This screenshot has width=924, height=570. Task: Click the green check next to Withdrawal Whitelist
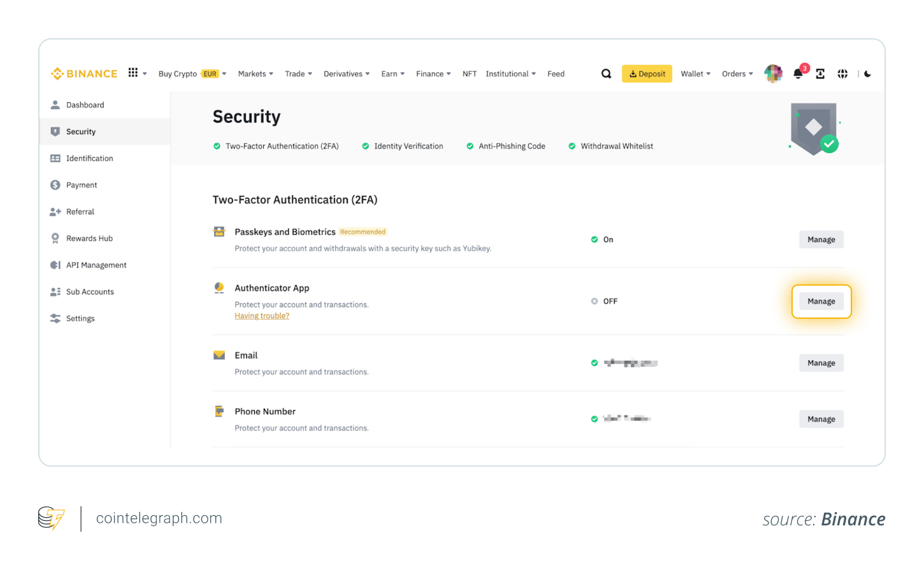click(x=572, y=146)
